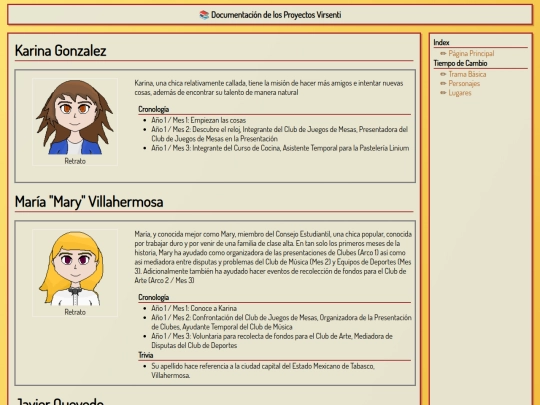Click the entry "Año 1 / Mes 3: Voluntaria para recolecta"
Image resolution: width=540 pixels, height=405 pixels.
tap(272, 341)
